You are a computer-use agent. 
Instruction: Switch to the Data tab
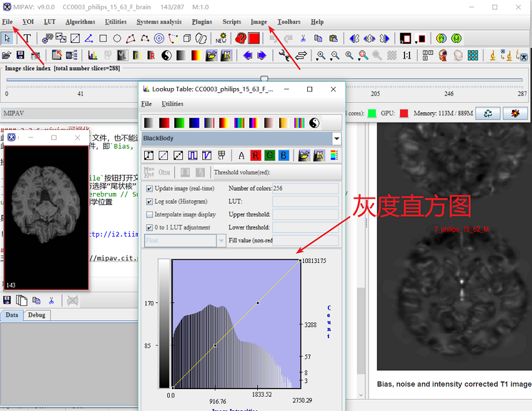pyautogui.click(x=12, y=315)
